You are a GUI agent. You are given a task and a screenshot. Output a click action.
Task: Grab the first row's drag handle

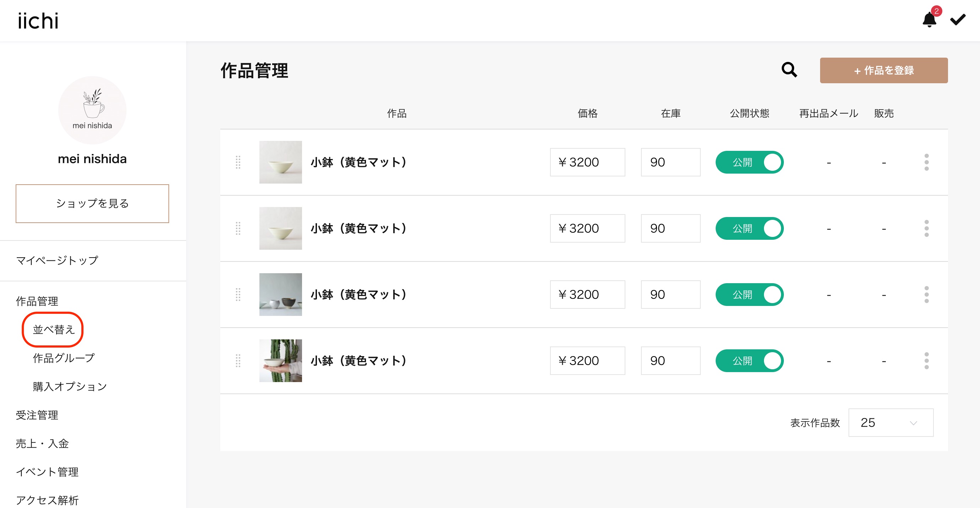238,163
